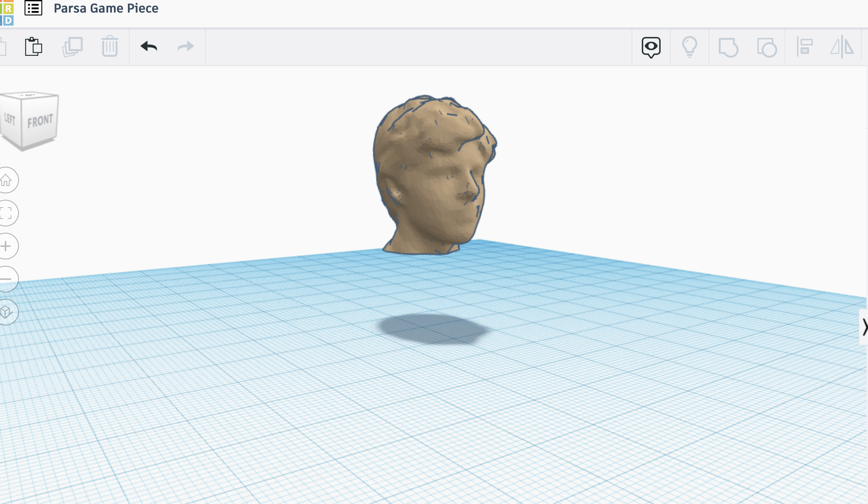The width and height of the screenshot is (868, 504).
Task: Click the Mirror tool icon
Action: [842, 47]
